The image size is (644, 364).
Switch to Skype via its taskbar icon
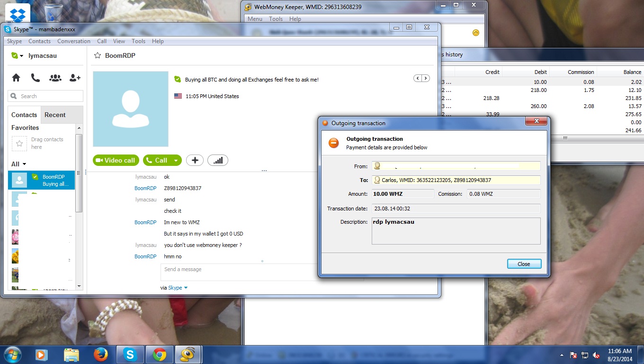(130, 355)
